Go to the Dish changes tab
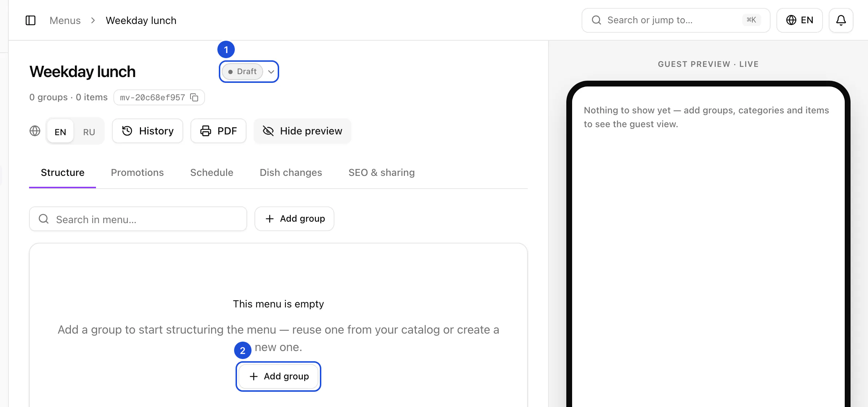 click(x=291, y=173)
